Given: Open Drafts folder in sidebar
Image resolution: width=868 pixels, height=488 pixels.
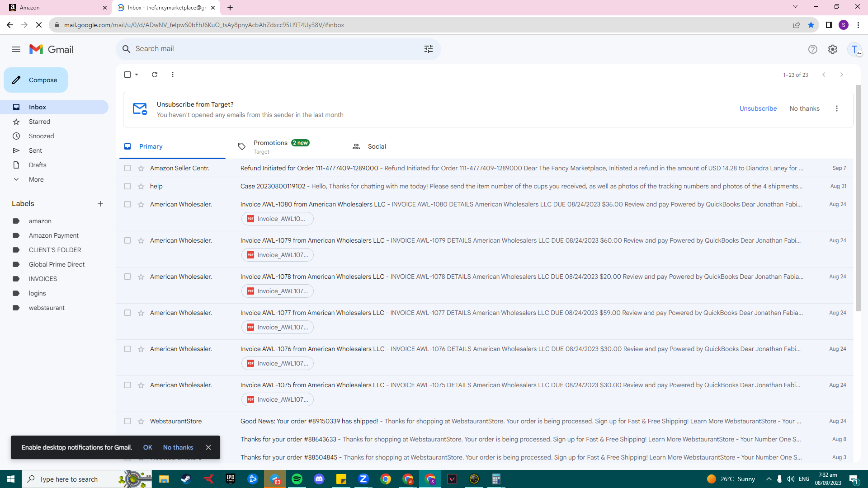Looking at the screenshot, I should [54, 165].
